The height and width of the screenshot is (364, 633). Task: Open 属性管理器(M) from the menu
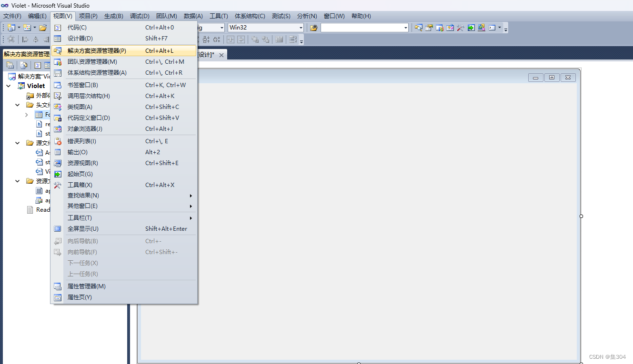click(x=124, y=286)
